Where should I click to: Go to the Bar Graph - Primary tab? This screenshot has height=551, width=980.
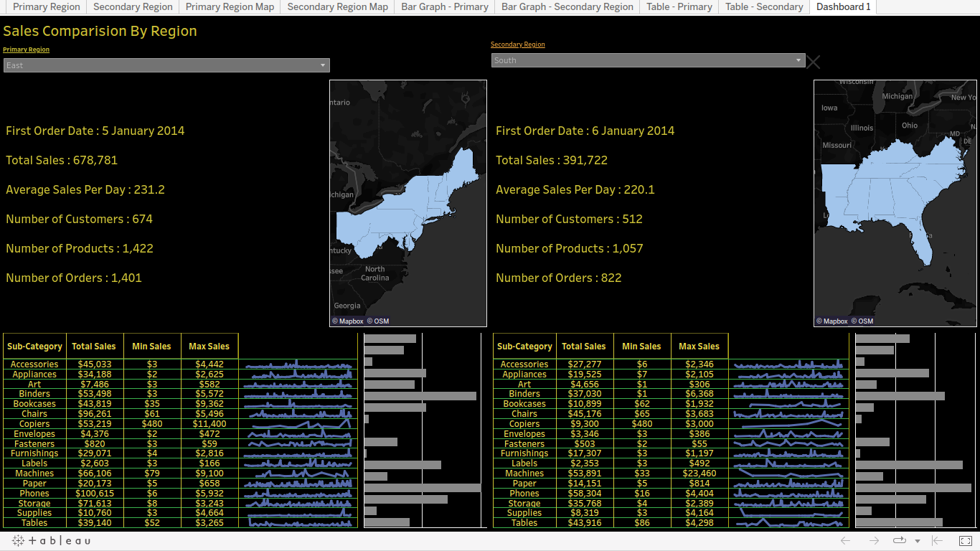coord(445,6)
